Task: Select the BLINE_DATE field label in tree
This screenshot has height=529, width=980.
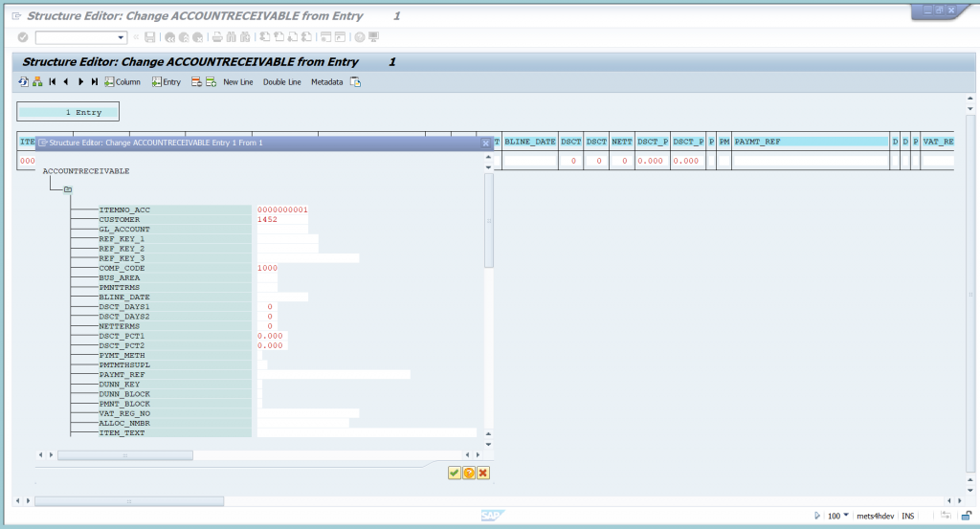Action: click(x=124, y=298)
